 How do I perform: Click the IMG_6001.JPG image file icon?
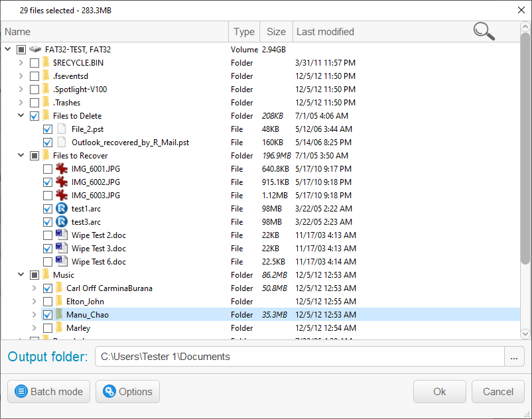click(x=62, y=169)
